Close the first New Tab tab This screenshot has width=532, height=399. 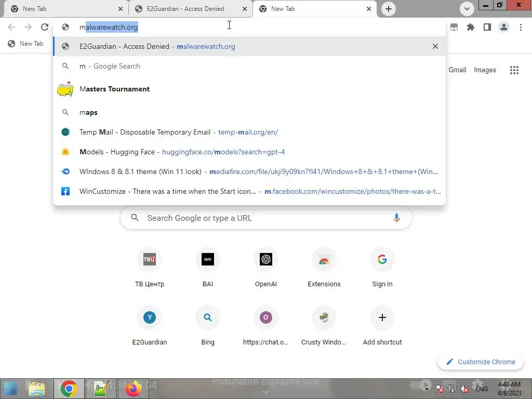121,9
